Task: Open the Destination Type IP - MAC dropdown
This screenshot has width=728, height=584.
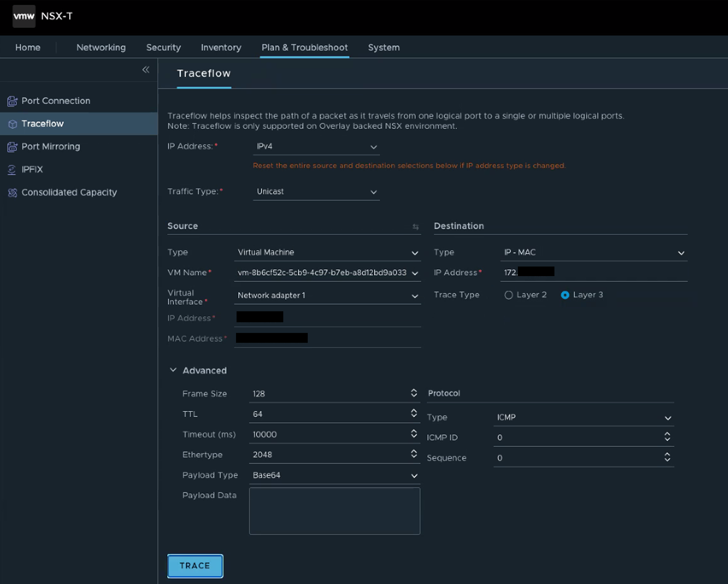Action: coord(594,252)
